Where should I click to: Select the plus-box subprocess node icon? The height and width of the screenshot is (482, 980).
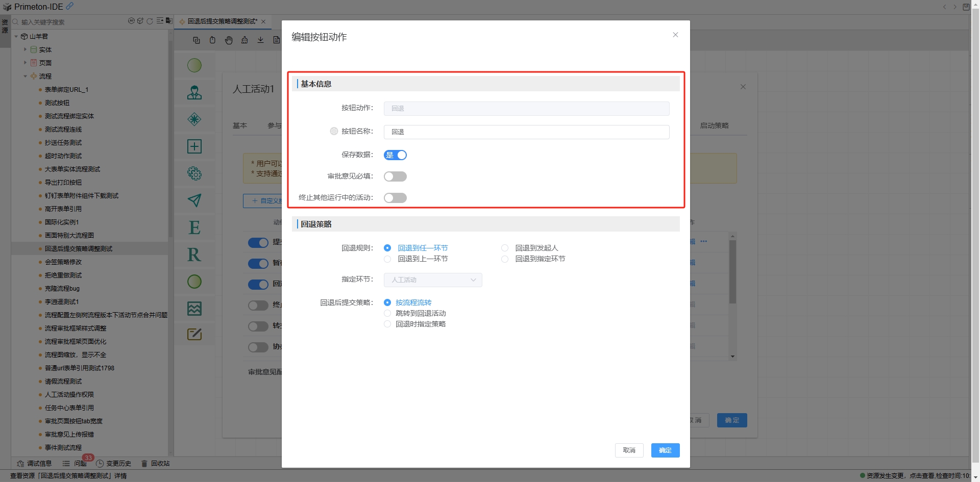194,146
